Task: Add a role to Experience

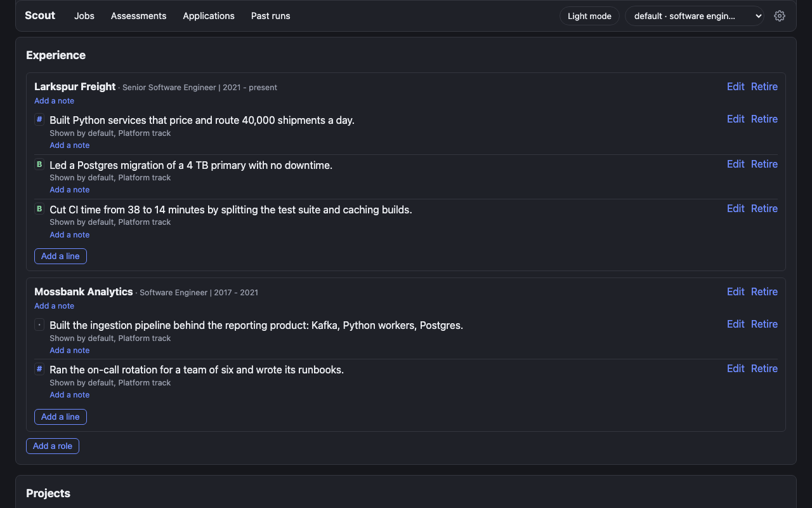Action: tap(53, 446)
